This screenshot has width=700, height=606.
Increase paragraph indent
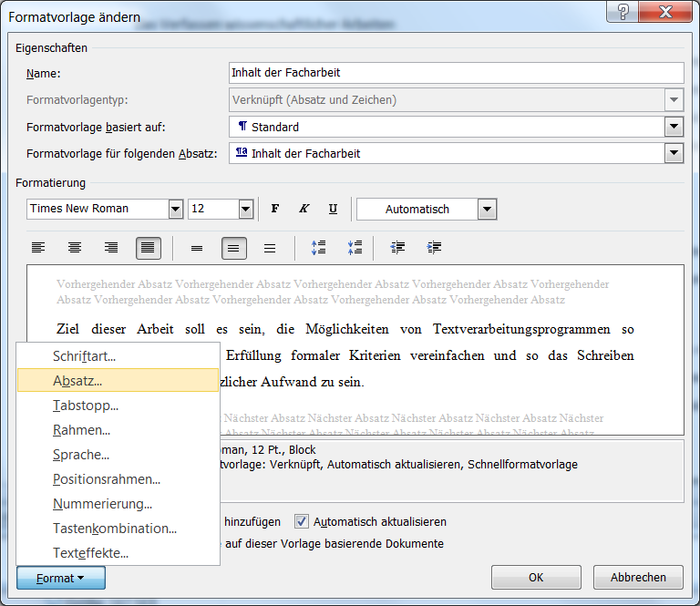[434, 248]
